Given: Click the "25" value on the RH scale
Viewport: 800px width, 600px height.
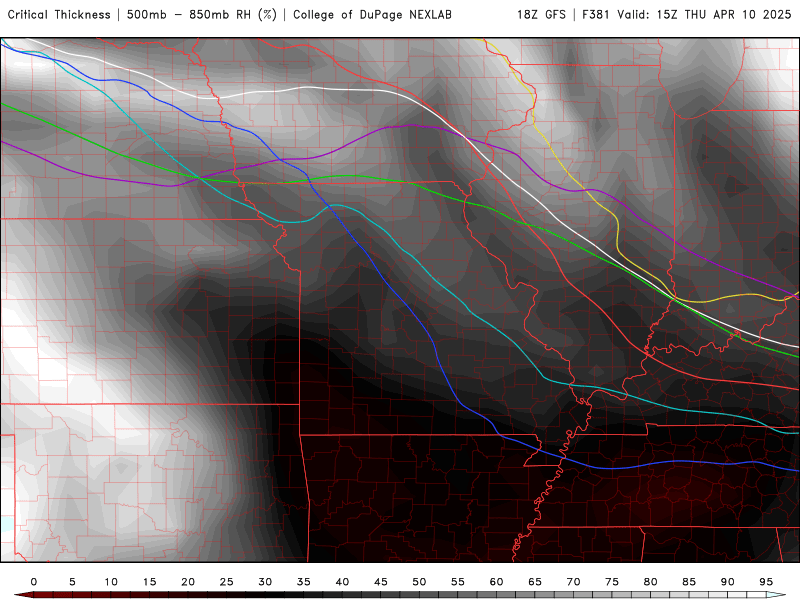Looking at the screenshot, I should tap(227, 582).
